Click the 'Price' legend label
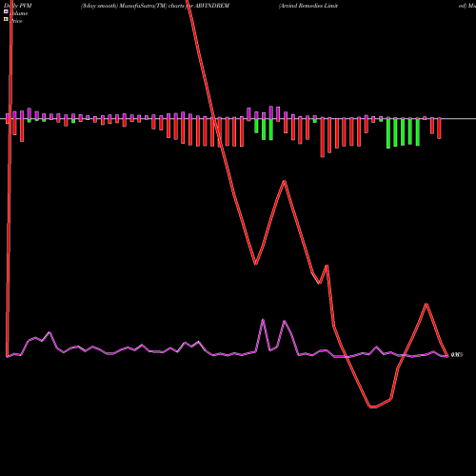 (16, 21)
